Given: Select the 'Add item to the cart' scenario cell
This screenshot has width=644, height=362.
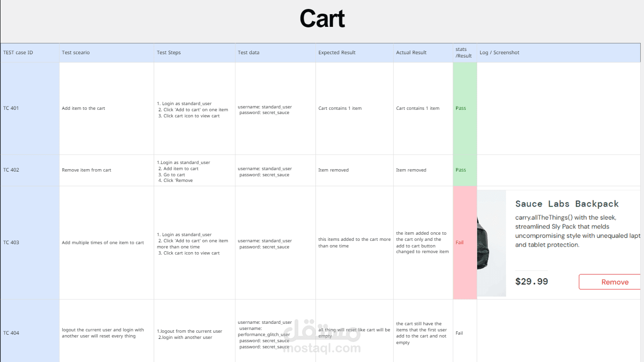Looking at the screenshot, I should click(107, 108).
